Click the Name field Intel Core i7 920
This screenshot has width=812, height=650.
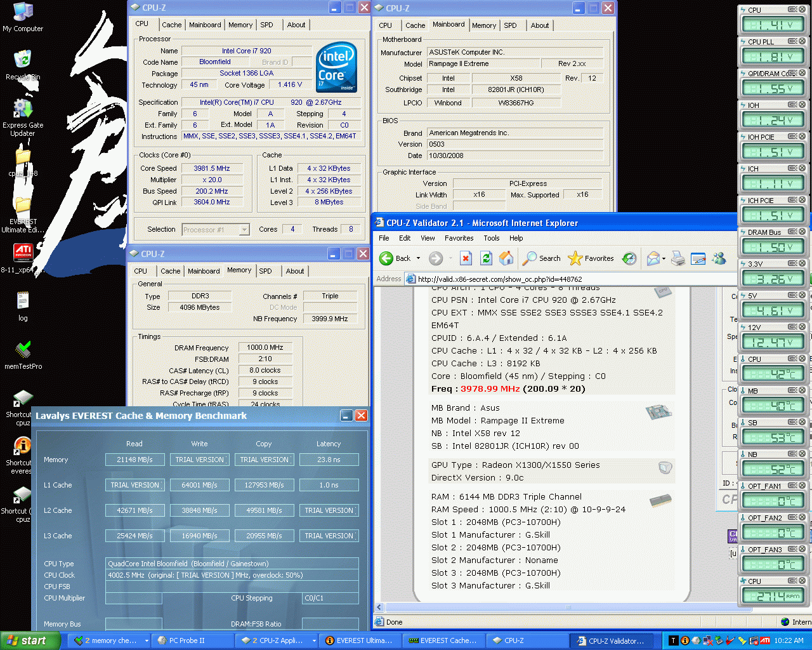(246, 51)
